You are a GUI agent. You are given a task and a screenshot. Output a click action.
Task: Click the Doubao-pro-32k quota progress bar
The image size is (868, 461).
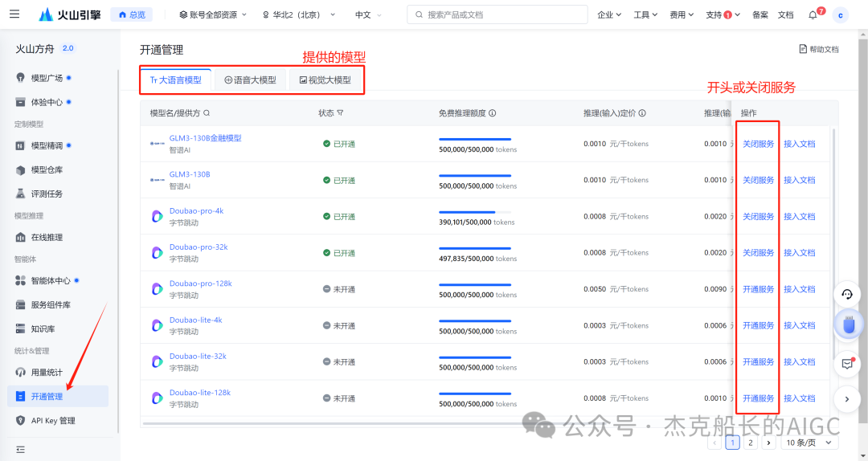pos(475,248)
